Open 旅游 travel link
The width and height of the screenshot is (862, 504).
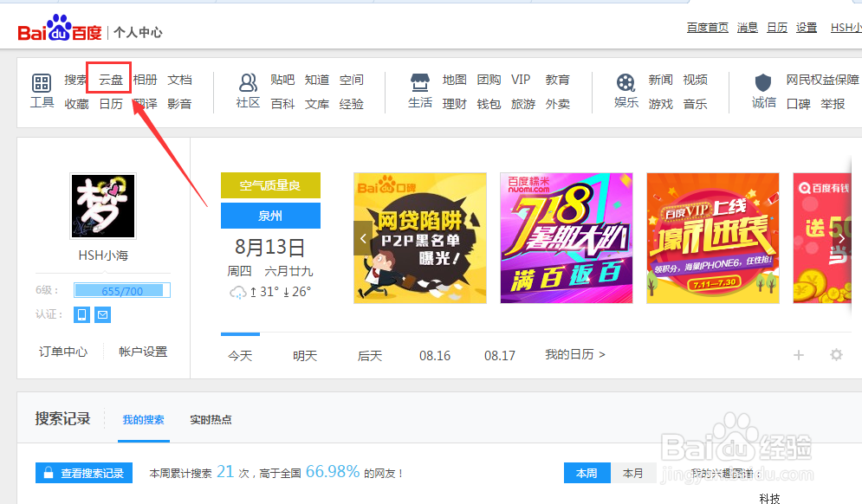(x=522, y=104)
